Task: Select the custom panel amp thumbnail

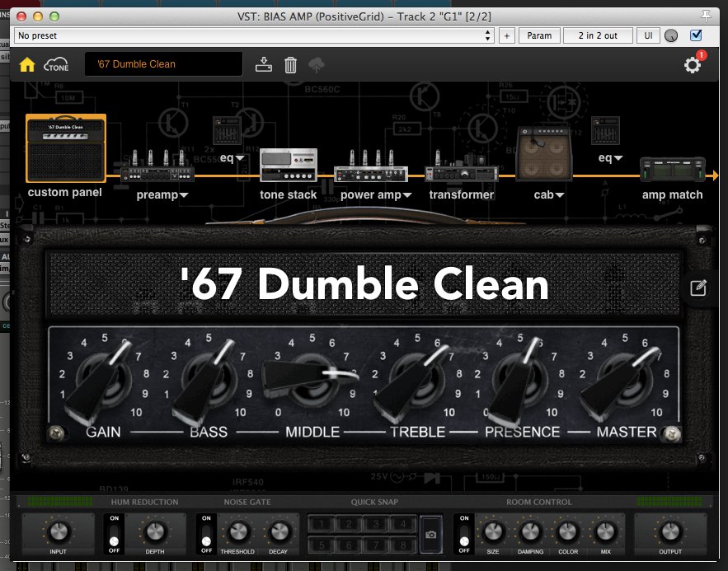Action: (66, 148)
